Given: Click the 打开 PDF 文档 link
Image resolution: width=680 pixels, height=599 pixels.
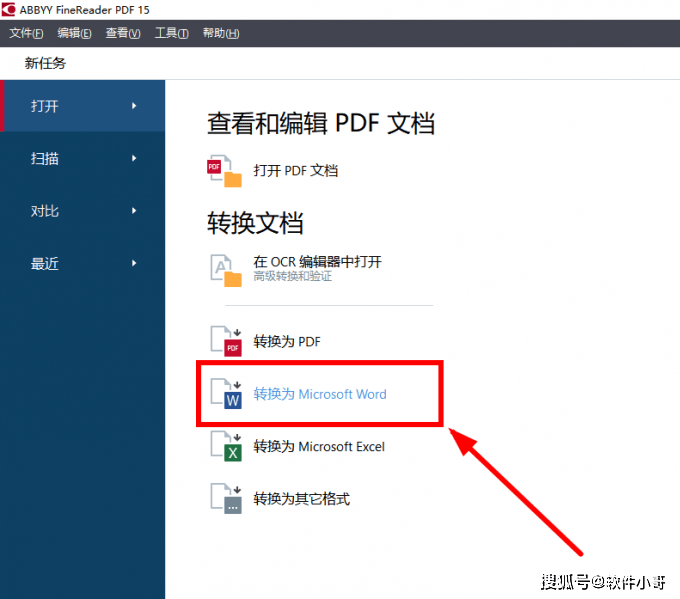Looking at the screenshot, I should (295, 170).
